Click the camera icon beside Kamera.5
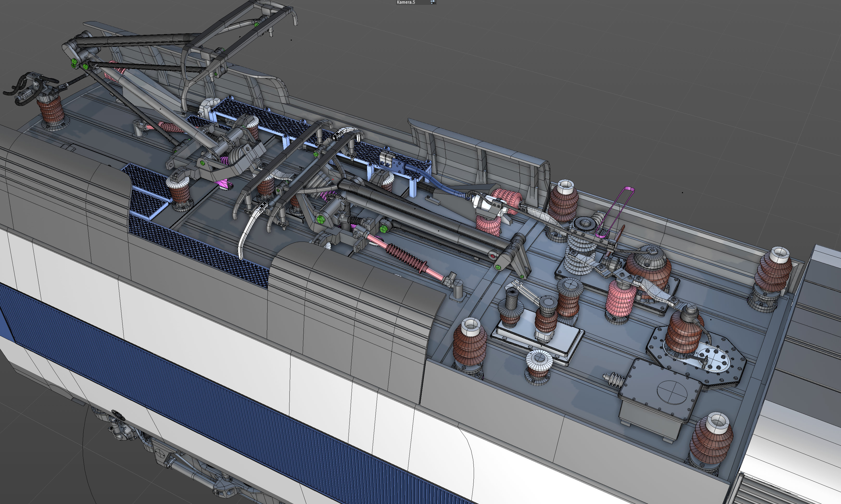Viewport: 841px width, 504px height. coord(433,2)
